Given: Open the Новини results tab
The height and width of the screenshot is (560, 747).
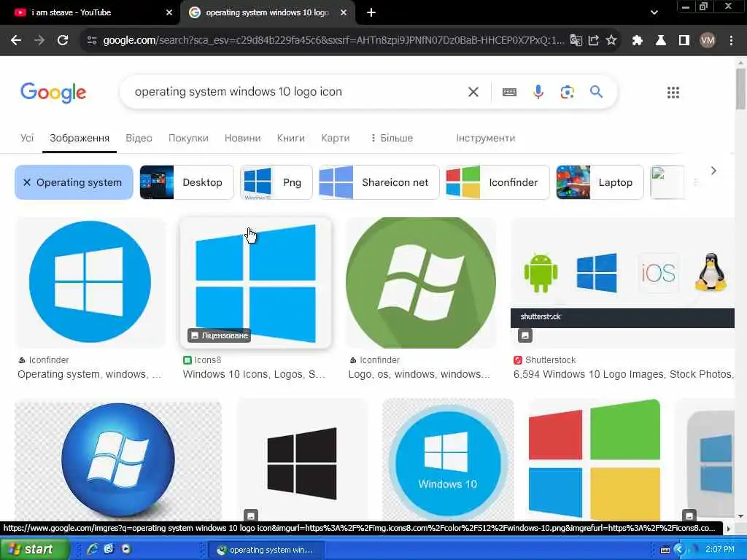Looking at the screenshot, I should tap(242, 138).
